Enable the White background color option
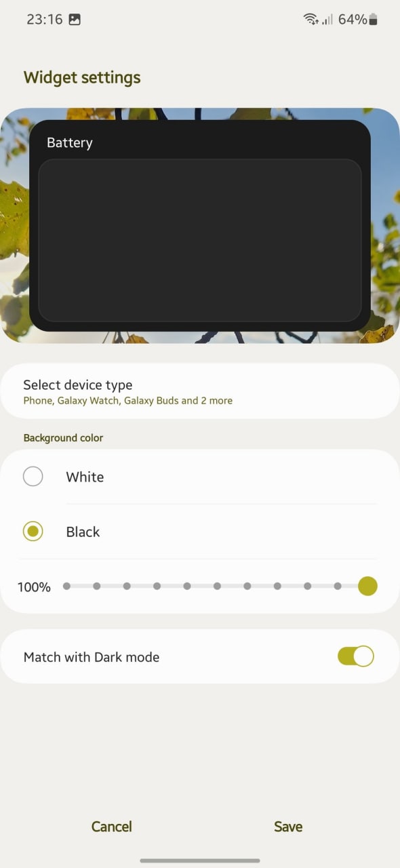 (33, 476)
